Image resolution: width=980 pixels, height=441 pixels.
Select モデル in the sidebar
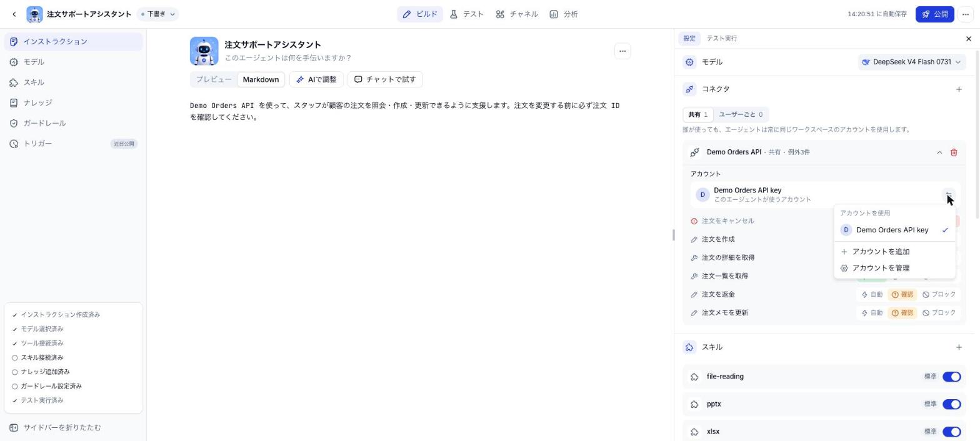73,62
